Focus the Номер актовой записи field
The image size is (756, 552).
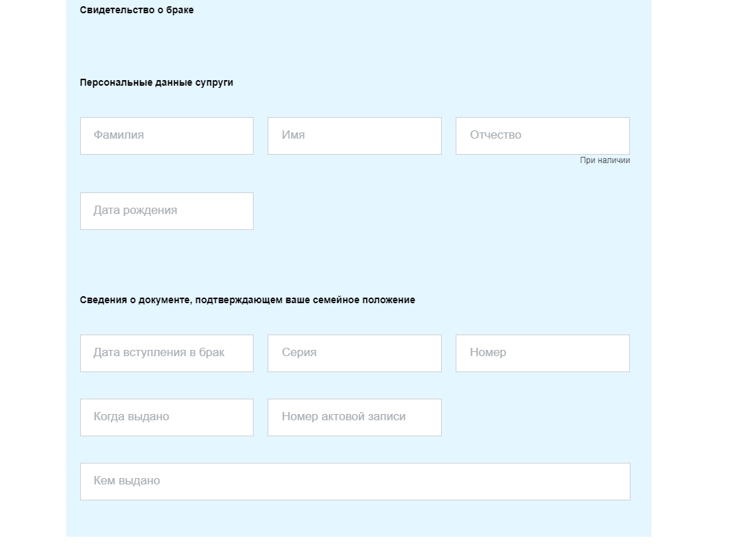[x=355, y=417]
